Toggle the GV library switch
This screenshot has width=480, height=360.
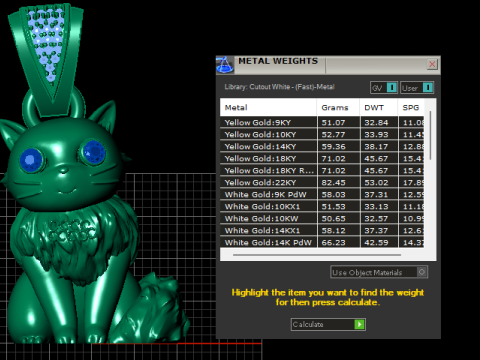pos(384,88)
